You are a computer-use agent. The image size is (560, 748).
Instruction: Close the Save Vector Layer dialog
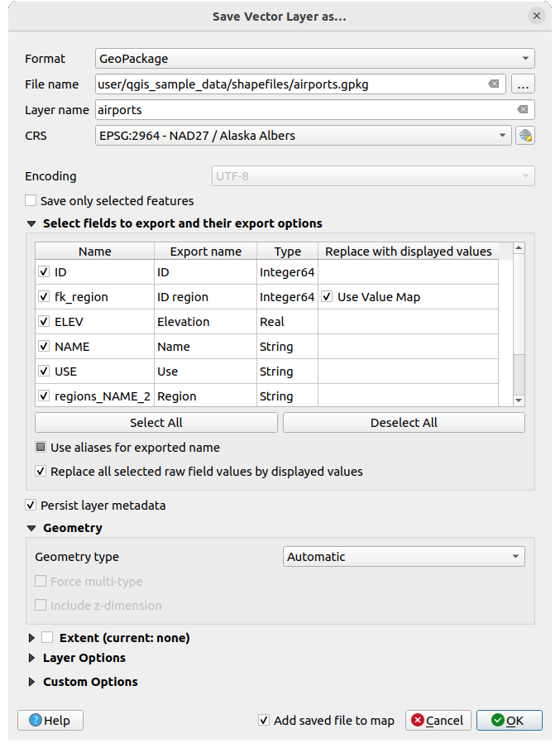click(537, 16)
